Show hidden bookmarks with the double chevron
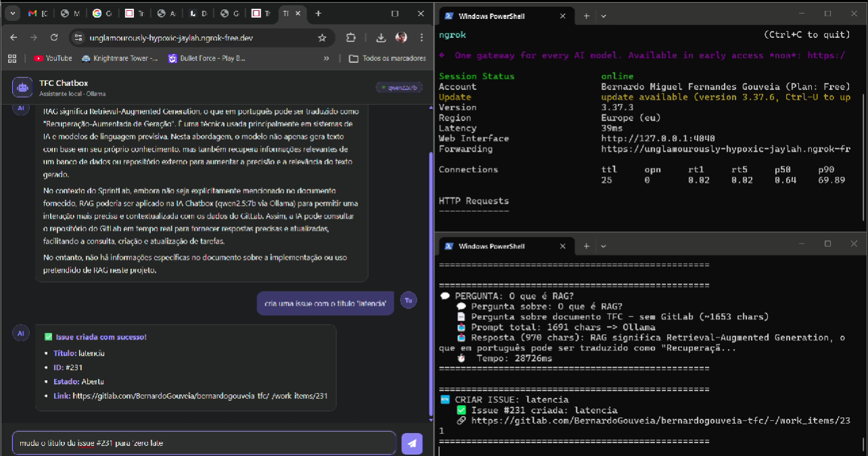The height and width of the screenshot is (456, 868). point(326,59)
